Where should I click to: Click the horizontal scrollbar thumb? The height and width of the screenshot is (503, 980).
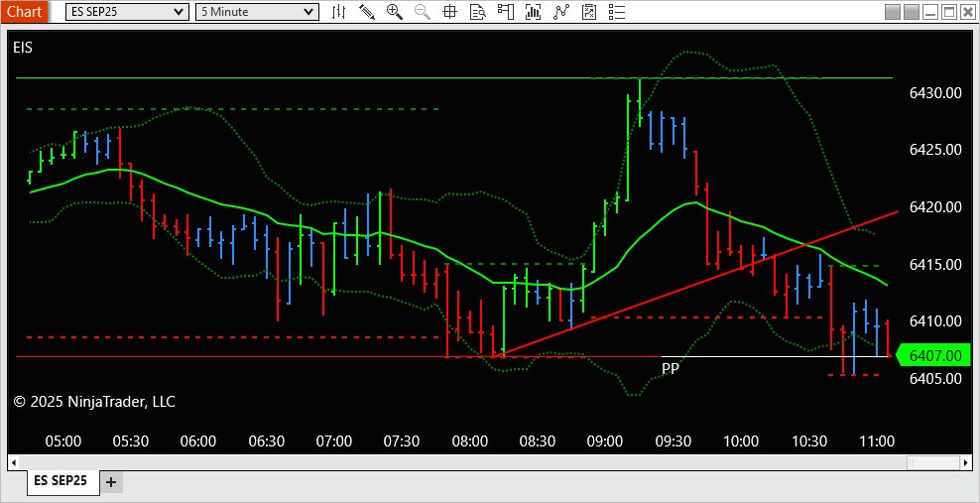(933, 463)
